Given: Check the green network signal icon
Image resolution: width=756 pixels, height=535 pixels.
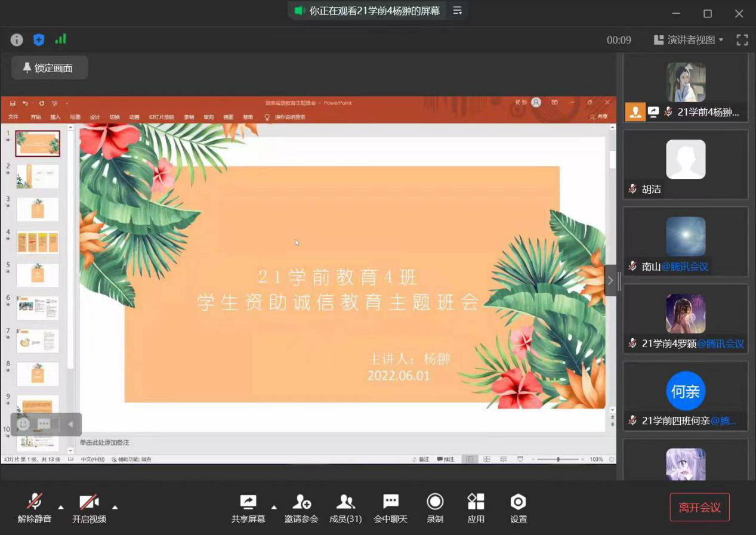Looking at the screenshot, I should (x=60, y=39).
